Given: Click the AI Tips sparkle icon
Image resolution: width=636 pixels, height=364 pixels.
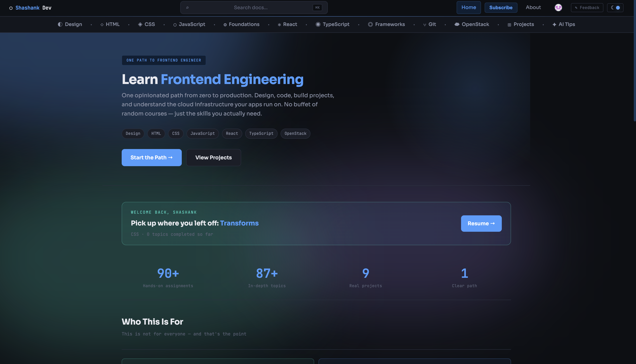Looking at the screenshot, I should click(x=554, y=24).
